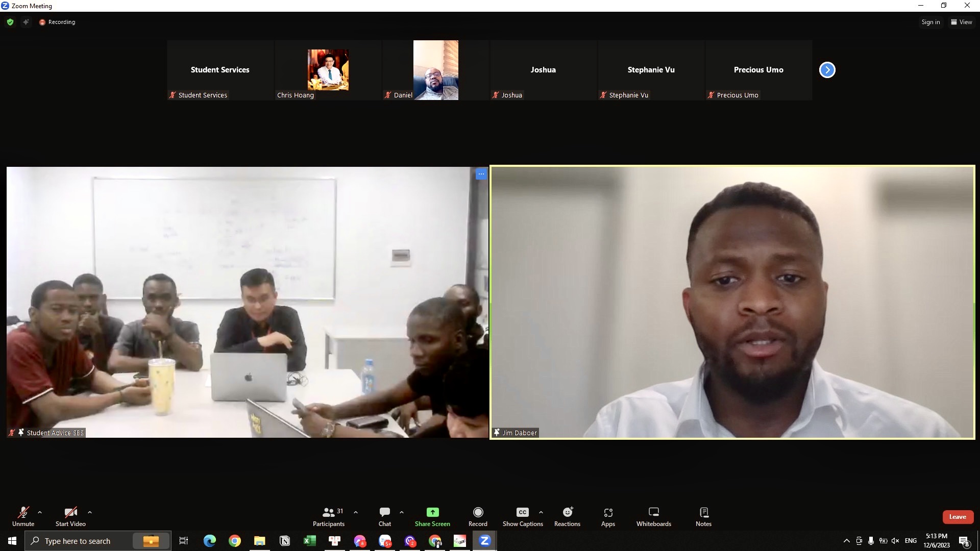Click Leave meeting button
The image size is (980, 551).
957,517
